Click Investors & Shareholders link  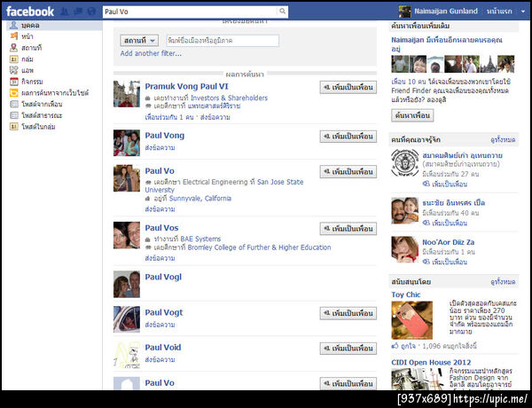point(229,98)
